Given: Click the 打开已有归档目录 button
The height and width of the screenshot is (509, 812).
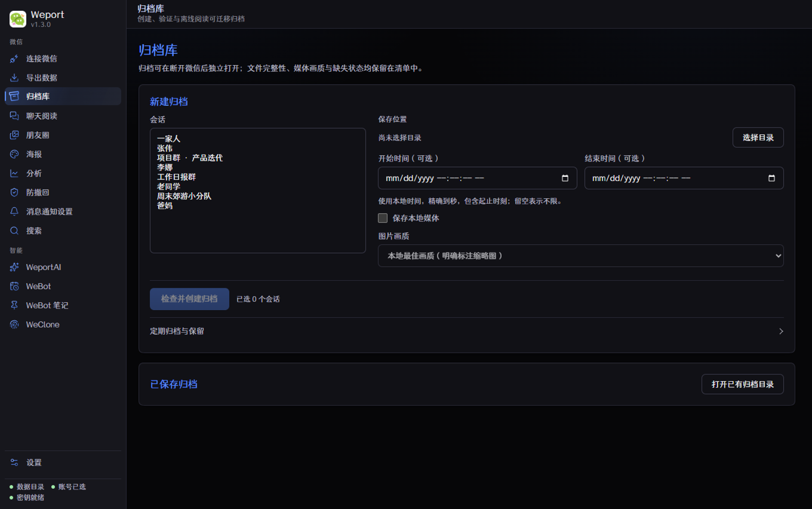Looking at the screenshot, I should [743, 384].
